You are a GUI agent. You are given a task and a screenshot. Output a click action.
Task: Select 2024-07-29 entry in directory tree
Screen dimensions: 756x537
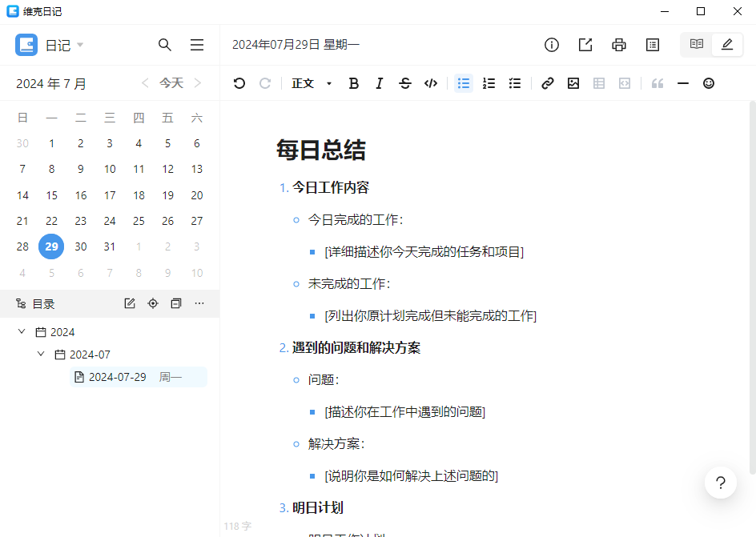pyautogui.click(x=118, y=377)
